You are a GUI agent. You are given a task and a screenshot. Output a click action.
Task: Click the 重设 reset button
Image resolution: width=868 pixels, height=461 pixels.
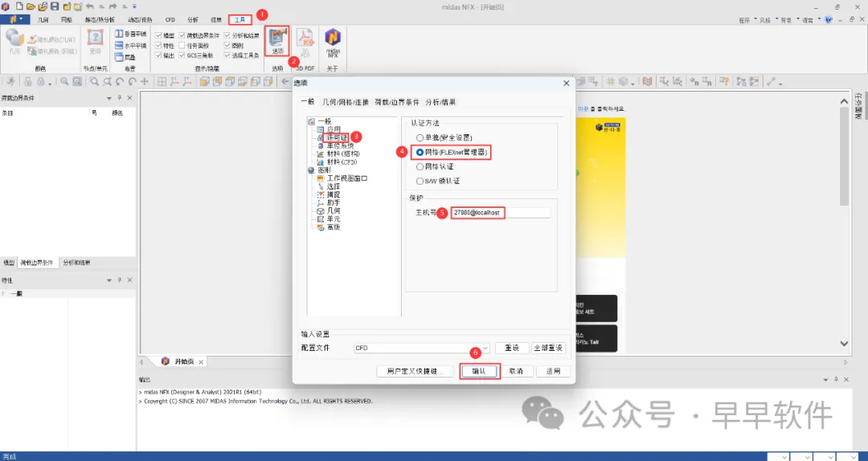(x=511, y=348)
